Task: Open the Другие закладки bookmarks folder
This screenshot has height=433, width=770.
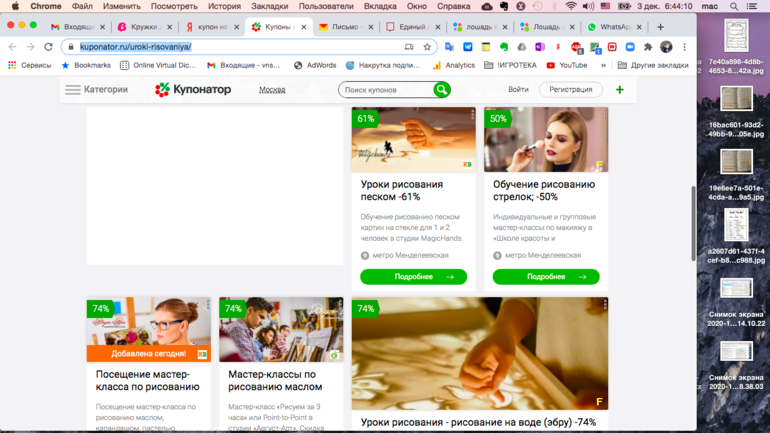Action: coord(652,65)
